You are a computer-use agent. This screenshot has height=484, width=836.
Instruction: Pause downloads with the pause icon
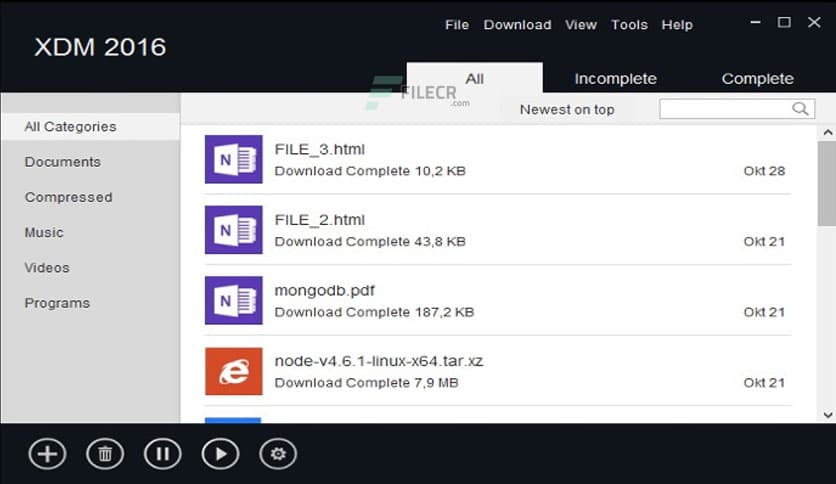pyautogui.click(x=163, y=454)
